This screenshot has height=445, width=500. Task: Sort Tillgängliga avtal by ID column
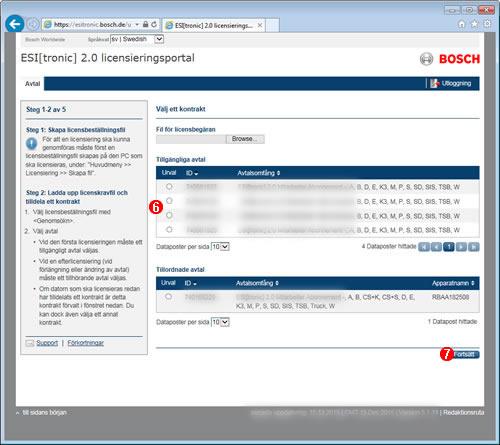pyautogui.click(x=192, y=173)
